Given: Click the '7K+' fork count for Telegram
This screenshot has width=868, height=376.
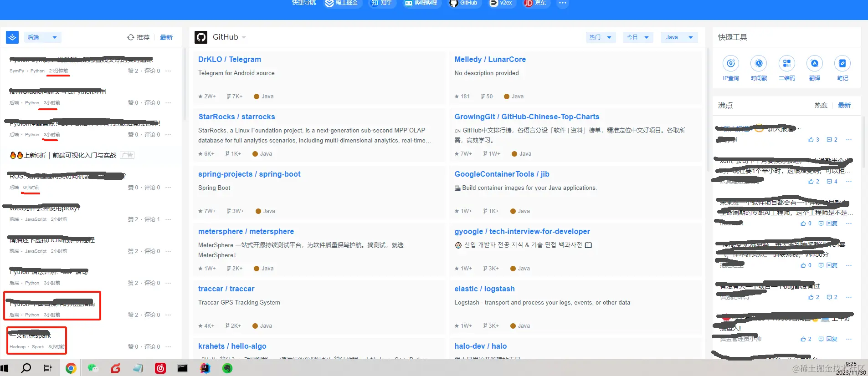Looking at the screenshot, I should (x=234, y=97).
